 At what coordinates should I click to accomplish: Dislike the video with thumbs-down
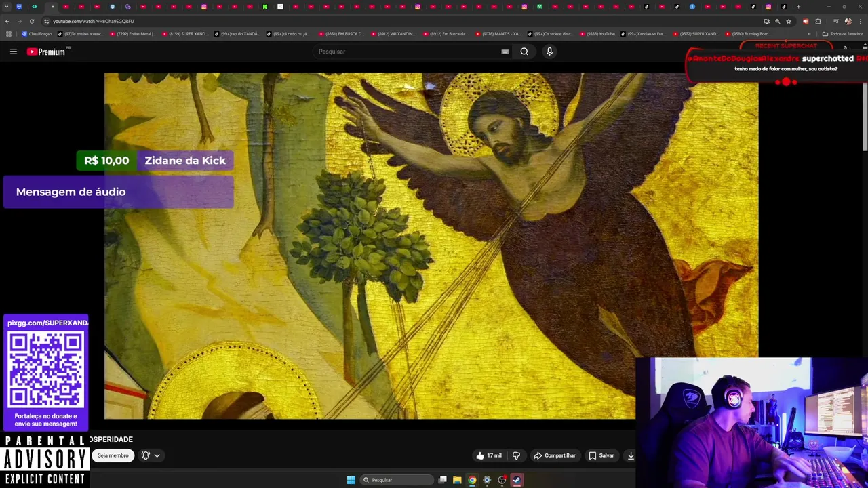(x=516, y=455)
